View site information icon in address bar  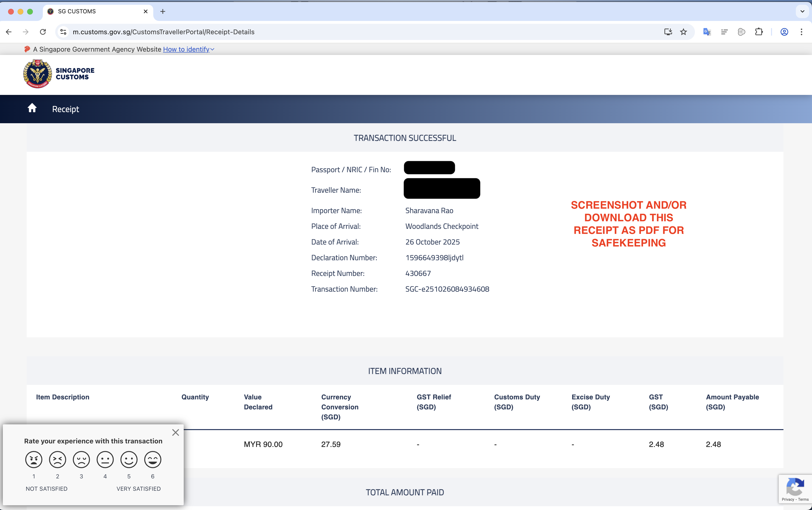coord(63,32)
